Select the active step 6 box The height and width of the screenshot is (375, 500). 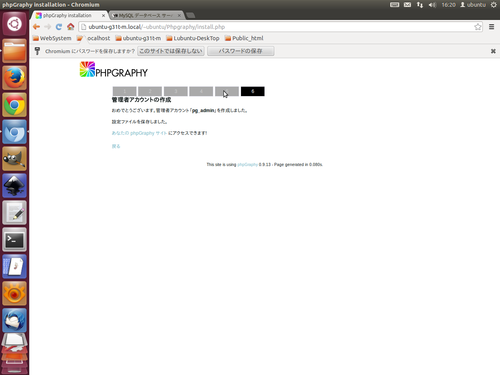[x=253, y=91]
